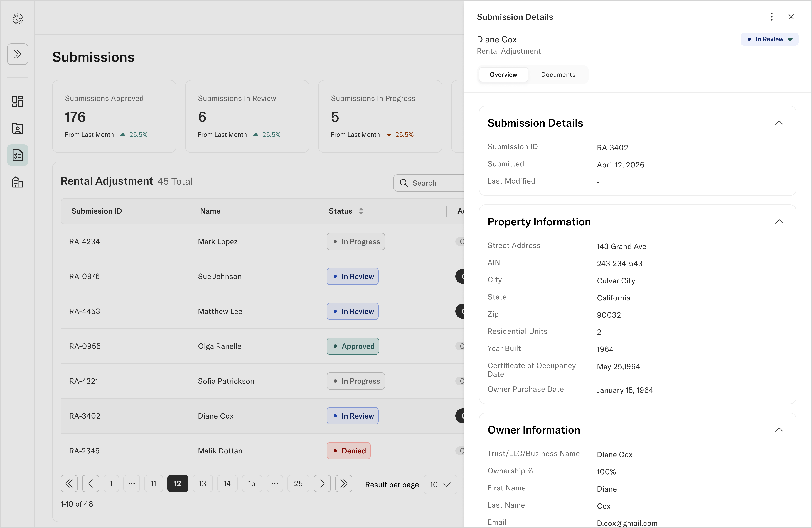Viewport: 812px width, 528px height.
Task: Jump to last page of results
Action: point(344,483)
